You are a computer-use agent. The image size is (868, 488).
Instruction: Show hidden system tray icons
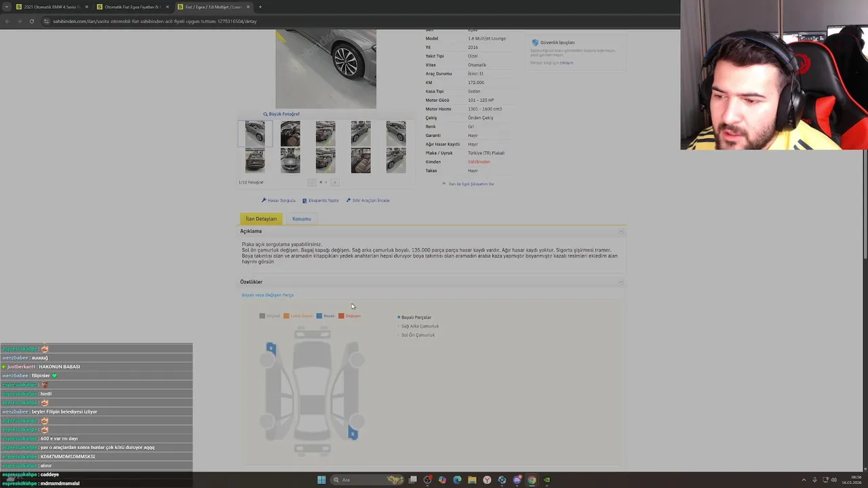click(804, 480)
